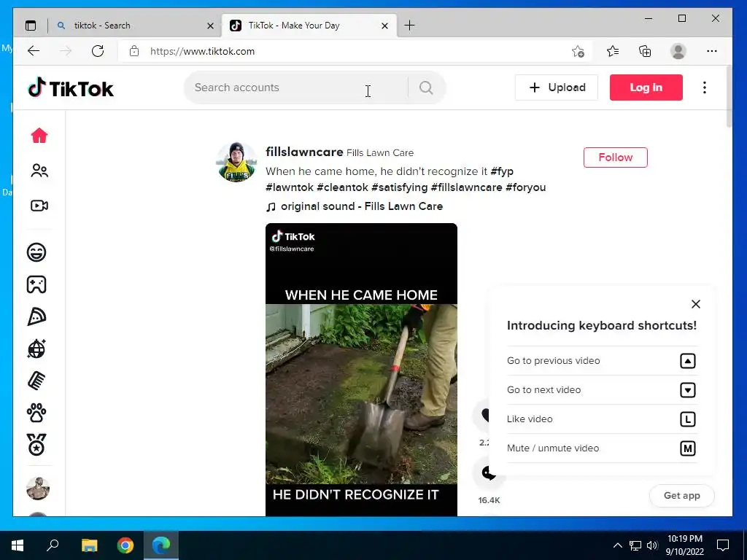The image size is (747, 560).
Task: Refresh the page in Edge
Action: point(98,51)
